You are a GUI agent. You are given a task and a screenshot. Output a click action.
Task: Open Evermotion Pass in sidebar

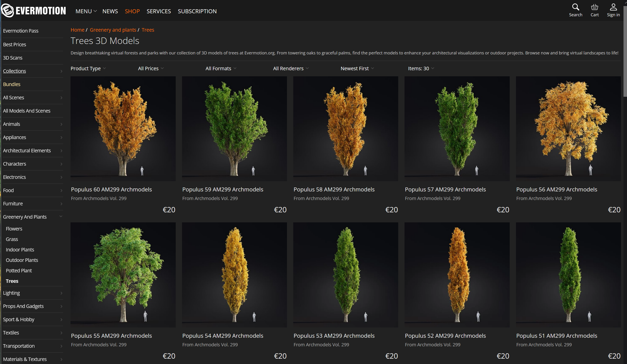pos(21,31)
